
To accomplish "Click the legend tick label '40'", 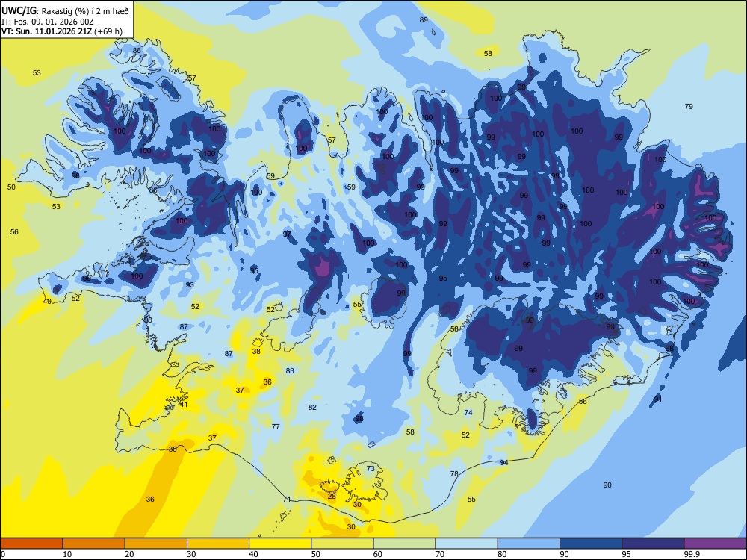I will coord(253,554).
